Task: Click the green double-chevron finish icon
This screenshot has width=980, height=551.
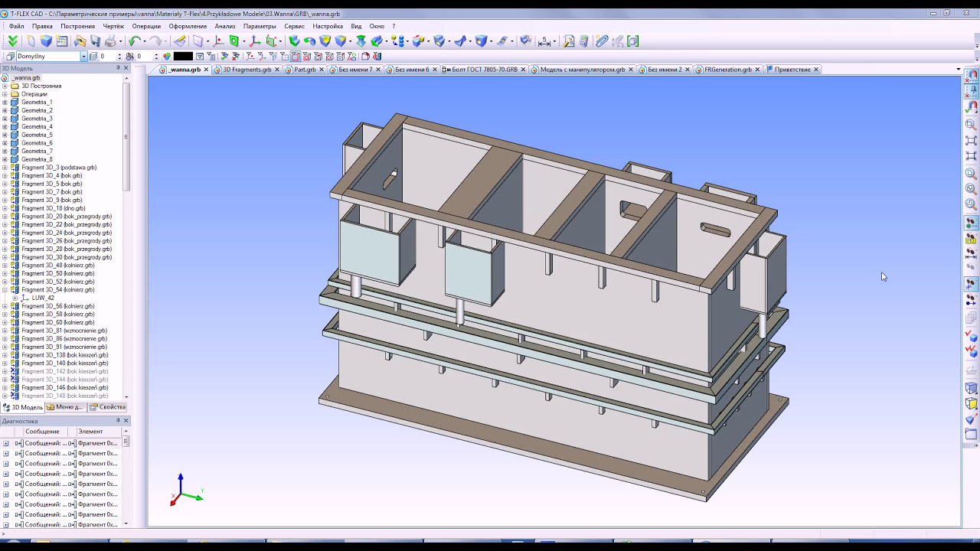Action: 13,41
